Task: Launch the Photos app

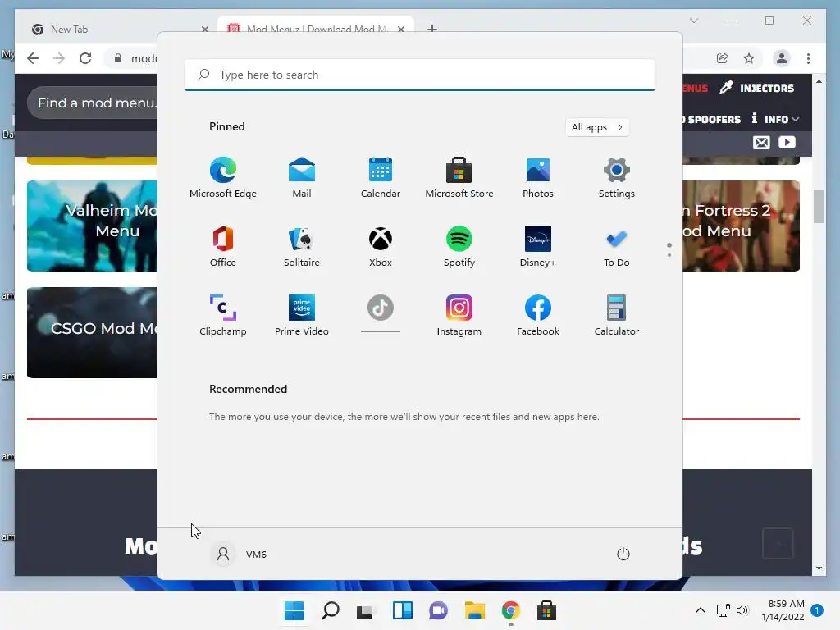Action: [538, 178]
